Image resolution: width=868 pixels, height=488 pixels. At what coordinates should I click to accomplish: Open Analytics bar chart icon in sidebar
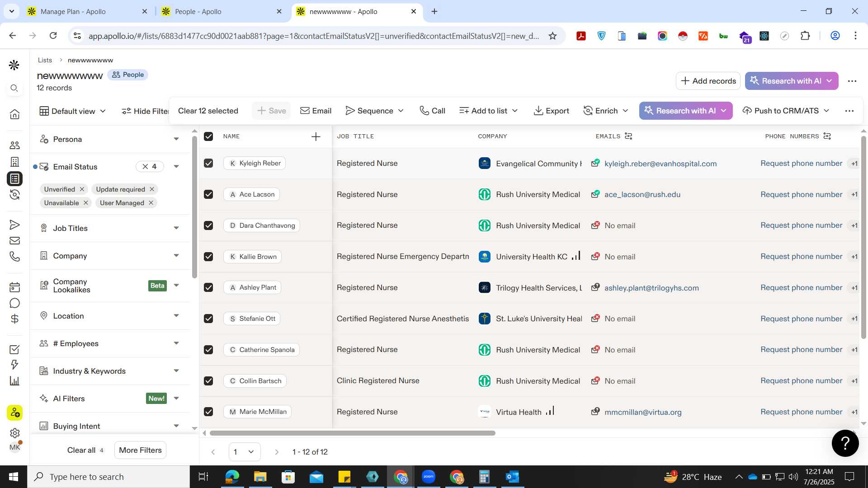click(x=14, y=380)
